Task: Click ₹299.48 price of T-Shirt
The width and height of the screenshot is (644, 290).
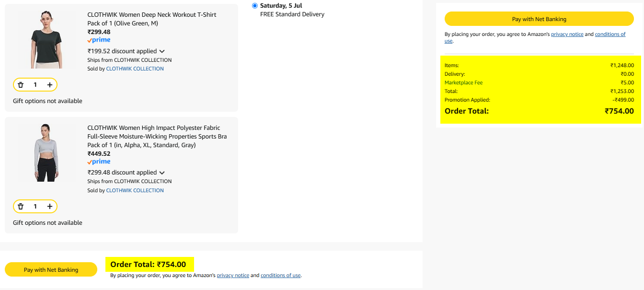Action: click(99, 32)
